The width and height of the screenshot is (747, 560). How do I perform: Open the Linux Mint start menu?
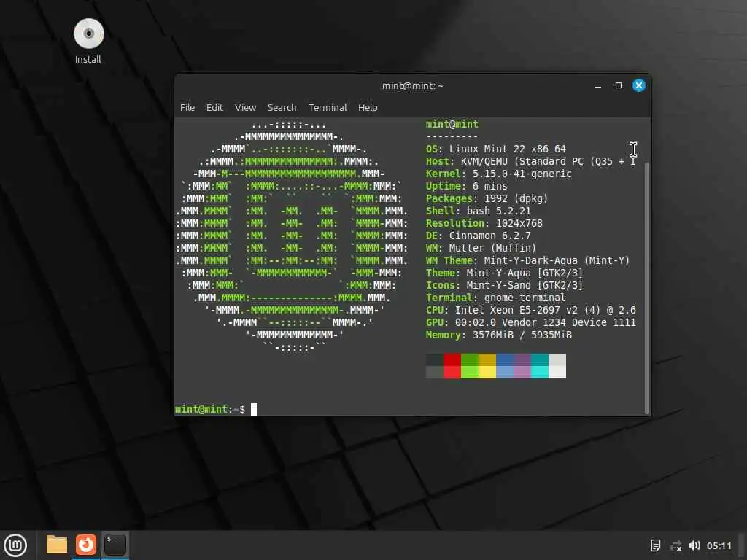click(x=15, y=545)
